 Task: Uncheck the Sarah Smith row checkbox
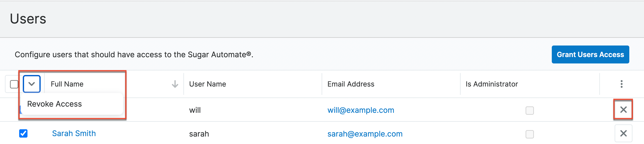[23, 134]
